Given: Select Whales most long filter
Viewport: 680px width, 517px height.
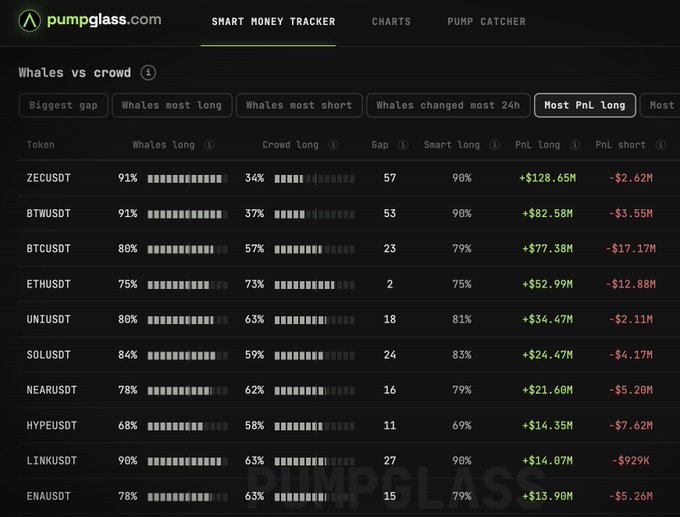Looking at the screenshot, I should pyautogui.click(x=172, y=105).
